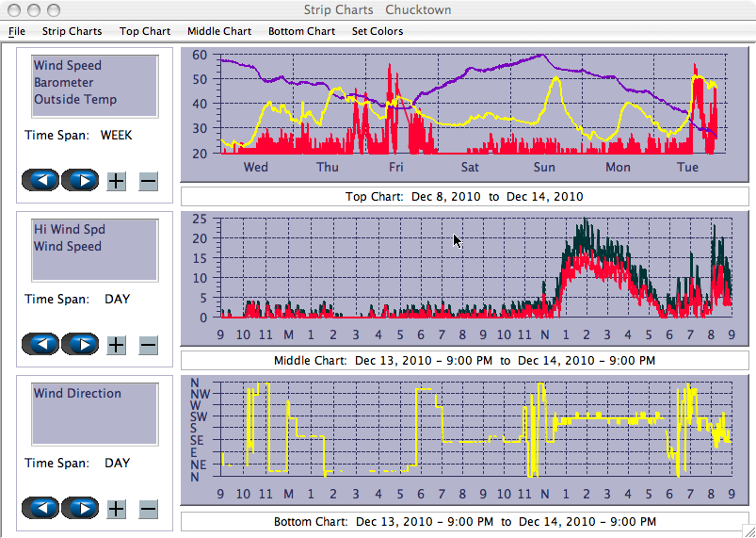Click the top chart back arrow button
The width and height of the screenshot is (756, 538).
click(x=40, y=181)
